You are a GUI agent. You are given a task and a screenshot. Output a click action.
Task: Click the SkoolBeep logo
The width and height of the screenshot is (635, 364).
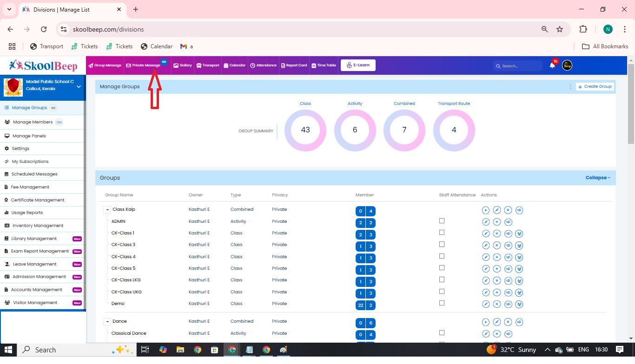[43, 65]
